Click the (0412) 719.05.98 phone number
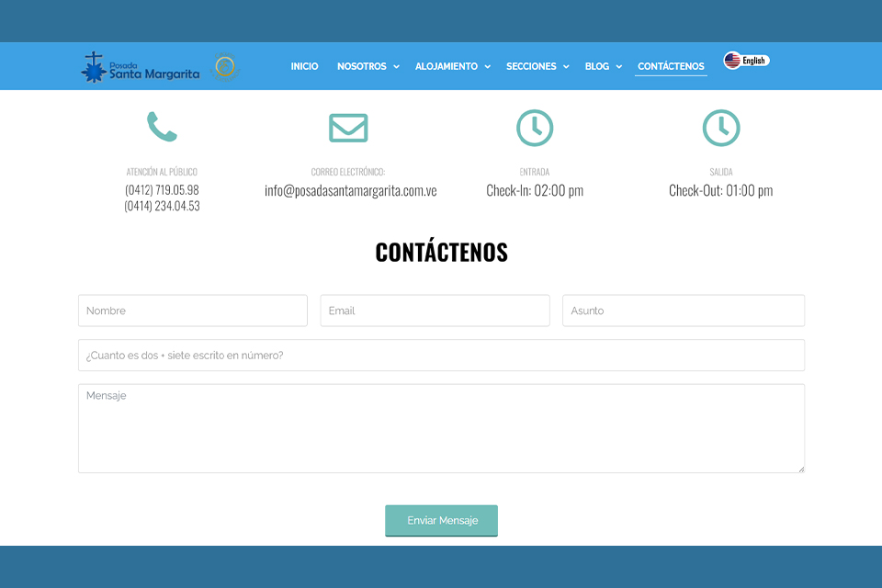Image resolution: width=882 pixels, height=588 pixels. (x=162, y=190)
